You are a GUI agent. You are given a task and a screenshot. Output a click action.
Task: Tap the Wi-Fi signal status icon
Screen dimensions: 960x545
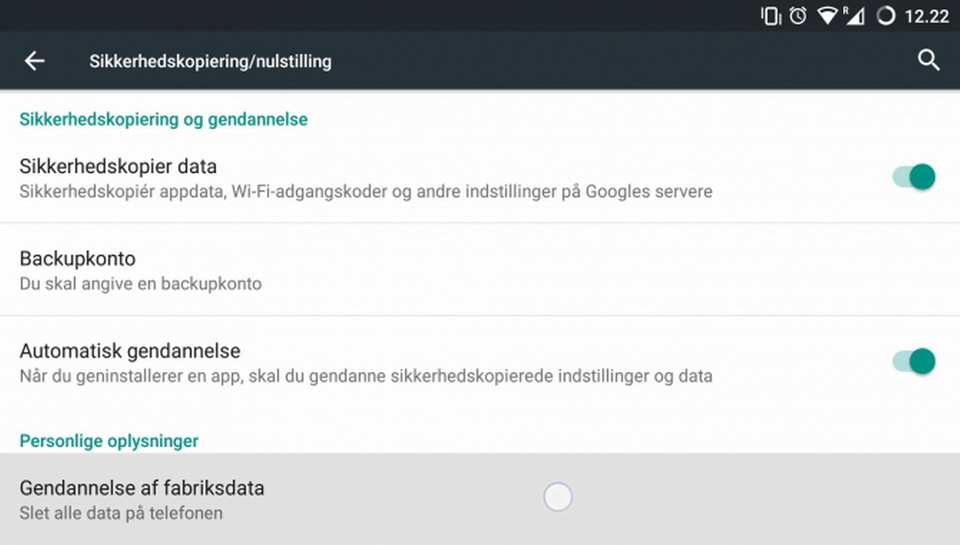click(826, 16)
